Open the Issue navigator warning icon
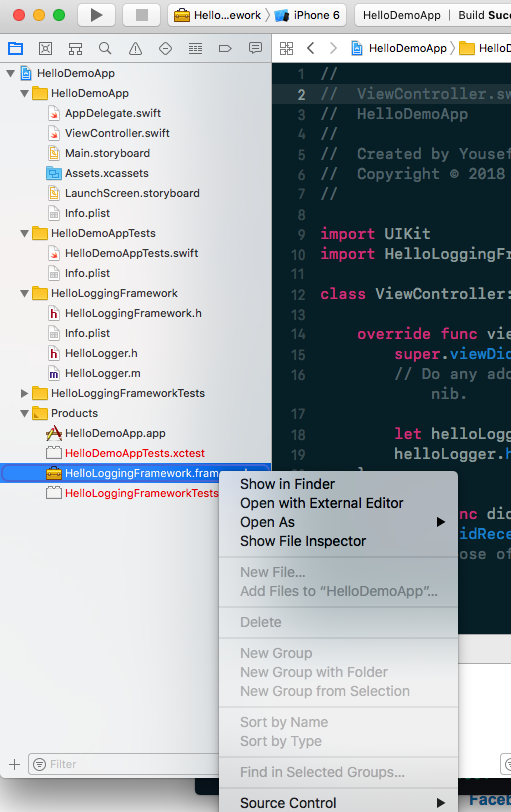The height and width of the screenshot is (812, 511). [135, 49]
